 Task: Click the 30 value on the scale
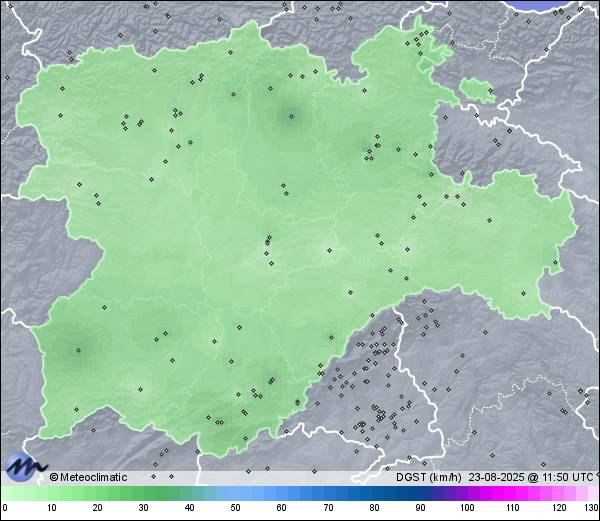coord(143,508)
